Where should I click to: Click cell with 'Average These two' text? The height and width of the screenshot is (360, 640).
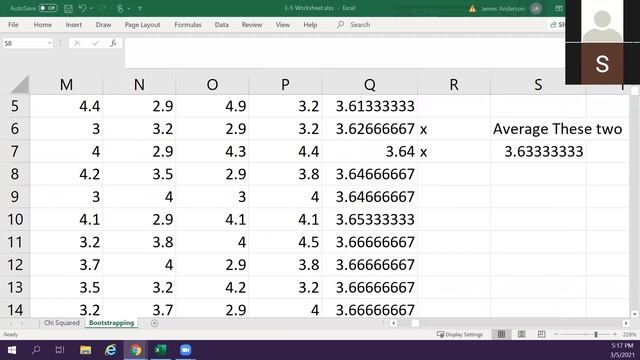558,129
